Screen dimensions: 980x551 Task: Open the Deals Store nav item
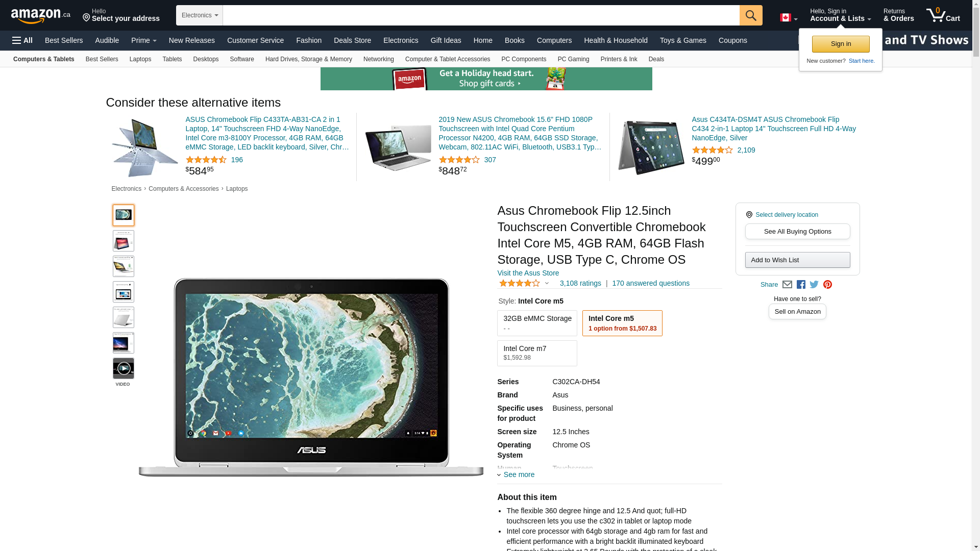pyautogui.click(x=352, y=40)
